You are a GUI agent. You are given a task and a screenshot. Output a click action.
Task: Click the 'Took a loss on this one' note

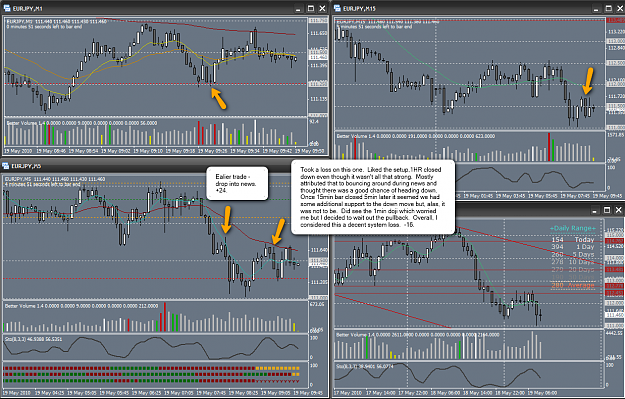[x=373, y=197]
